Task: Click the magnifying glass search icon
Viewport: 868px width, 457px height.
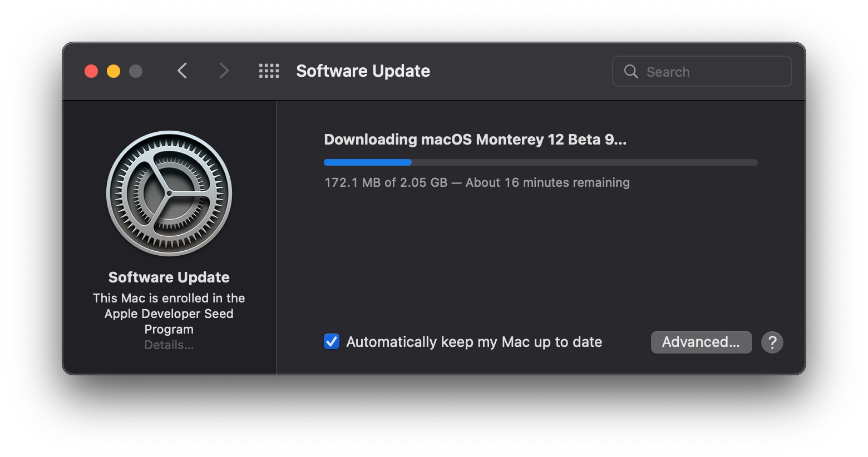Action: [630, 72]
